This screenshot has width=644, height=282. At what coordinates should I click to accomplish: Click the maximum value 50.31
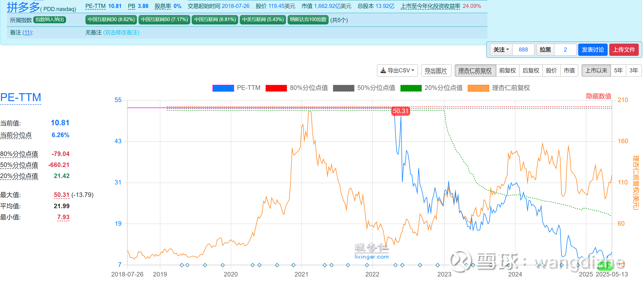pos(62,195)
